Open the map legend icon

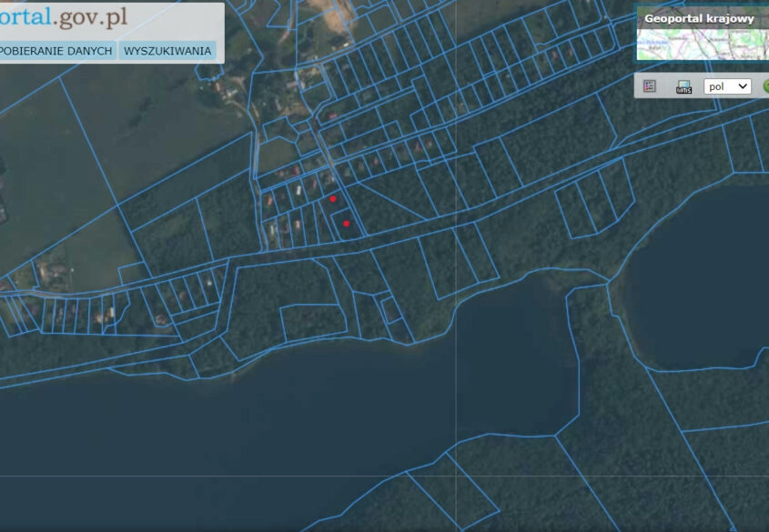pos(649,86)
